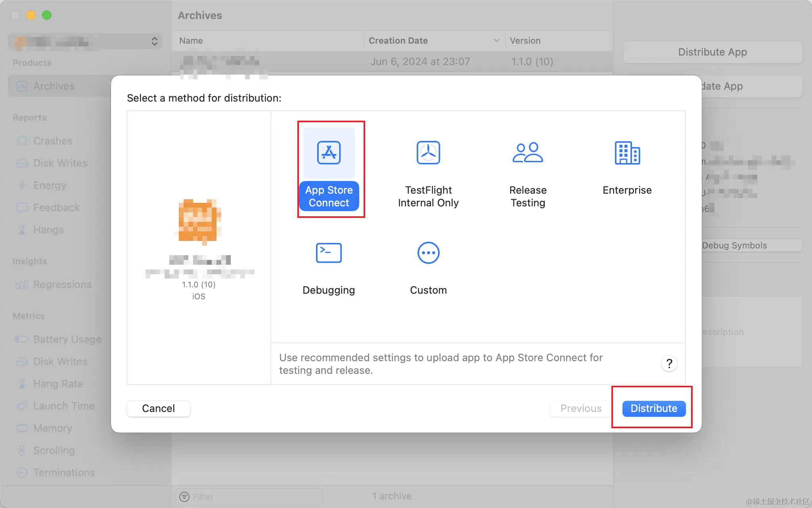The width and height of the screenshot is (812, 508).
Task: Click the filter icon in bottom bar
Action: tap(184, 496)
